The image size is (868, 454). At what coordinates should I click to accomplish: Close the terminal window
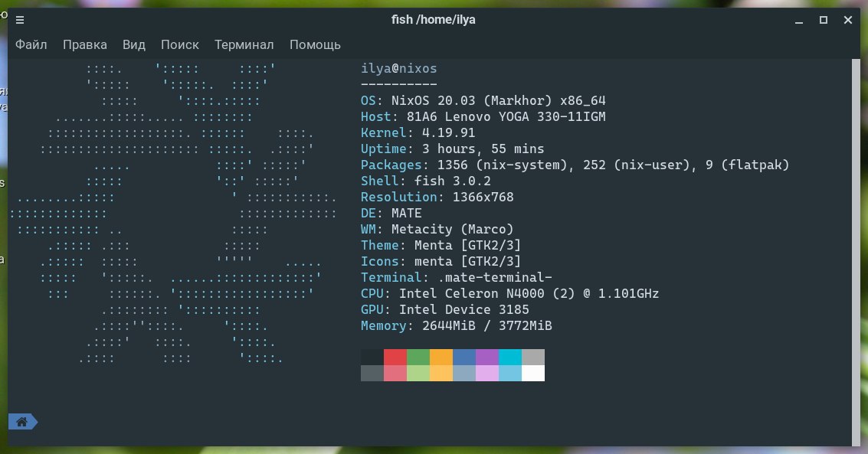(847, 20)
